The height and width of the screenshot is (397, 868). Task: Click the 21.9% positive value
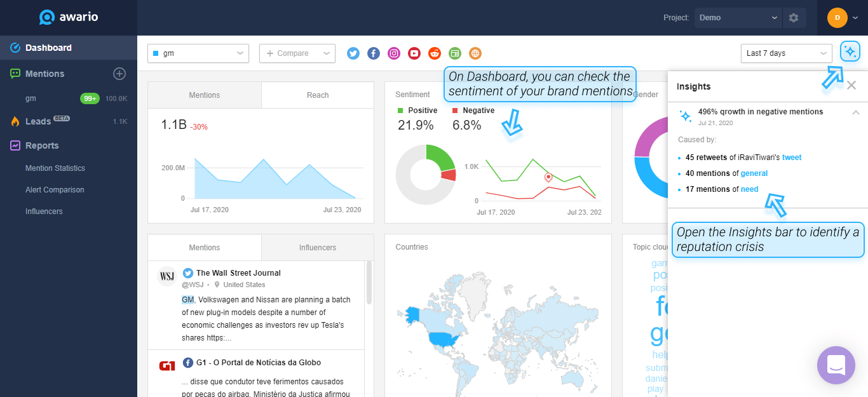tap(416, 125)
